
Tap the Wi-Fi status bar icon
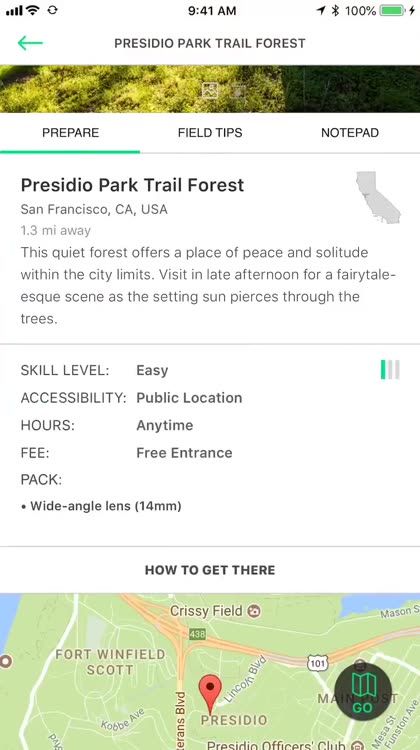pos(33,10)
